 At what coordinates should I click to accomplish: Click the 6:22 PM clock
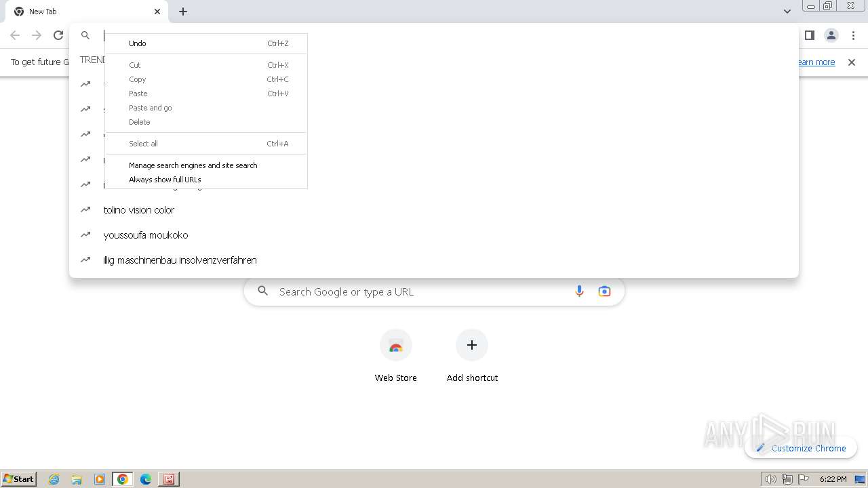[833, 479]
